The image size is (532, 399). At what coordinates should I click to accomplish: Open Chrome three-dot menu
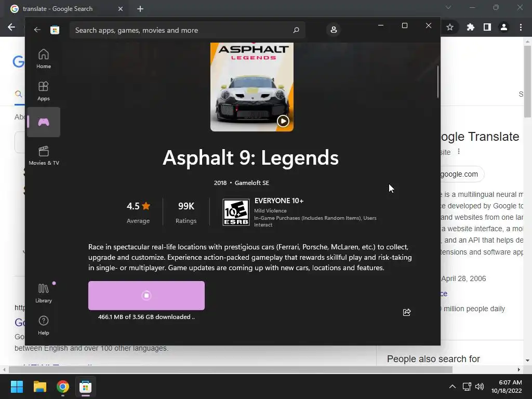pos(521,27)
